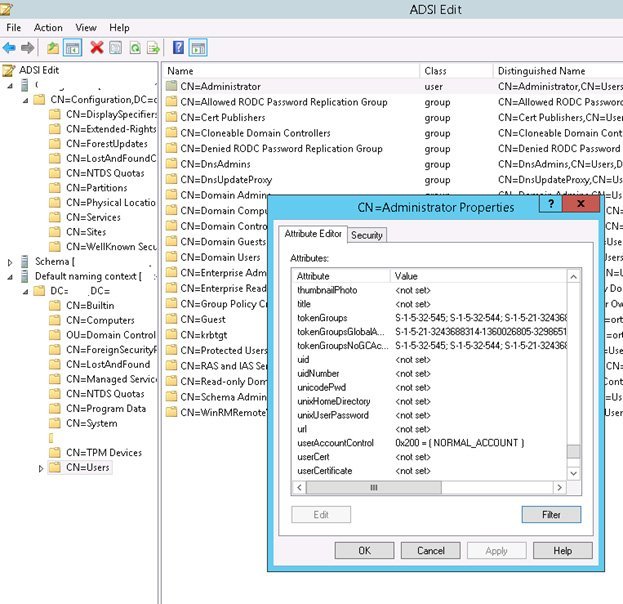Click the attributes list scroll left arrow
623x604 pixels.
pos(300,488)
